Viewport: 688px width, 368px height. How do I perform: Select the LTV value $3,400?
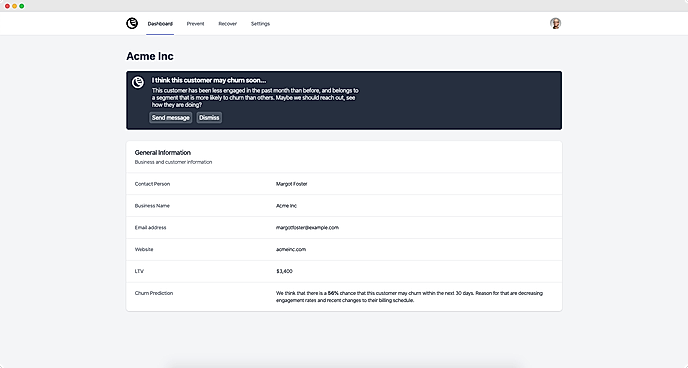pos(284,271)
